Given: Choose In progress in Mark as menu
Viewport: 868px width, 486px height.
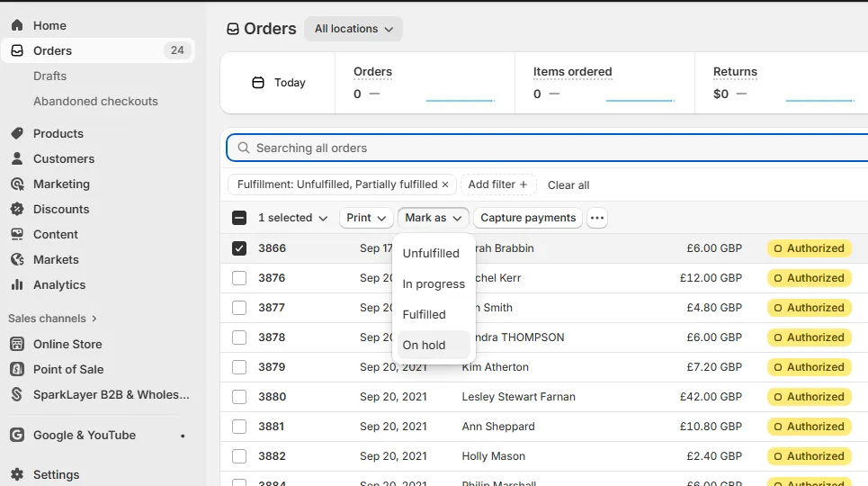Looking at the screenshot, I should 434,283.
